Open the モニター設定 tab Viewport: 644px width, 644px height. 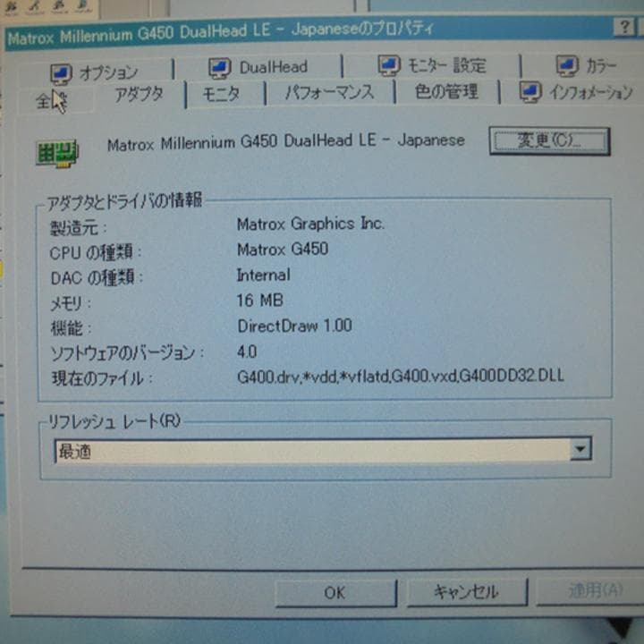432,65
